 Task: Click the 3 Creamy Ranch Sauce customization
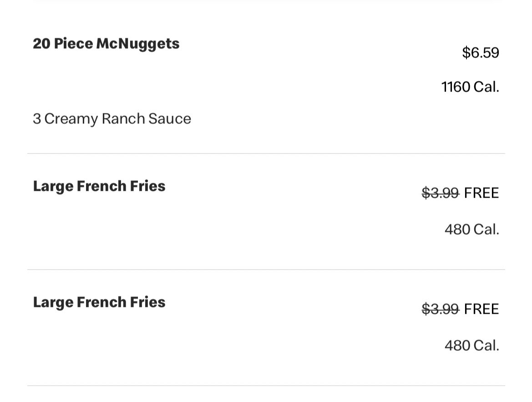[x=112, y=119]
